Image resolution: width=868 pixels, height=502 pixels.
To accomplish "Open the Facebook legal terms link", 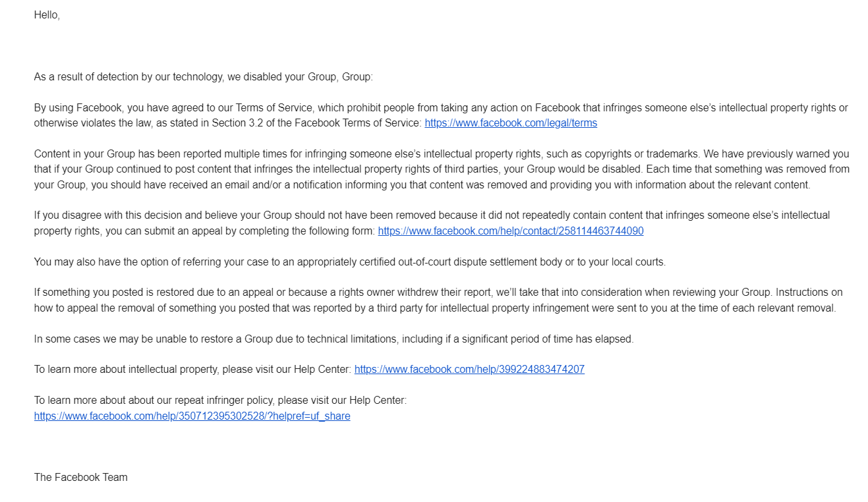I will 511,123.
